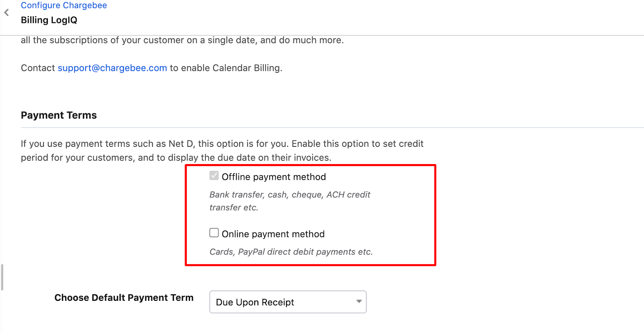The height and width of the screenshot is (333, 644).
Task: Click the Cards, PayPal direct debit description
Action: coord(291,252)
